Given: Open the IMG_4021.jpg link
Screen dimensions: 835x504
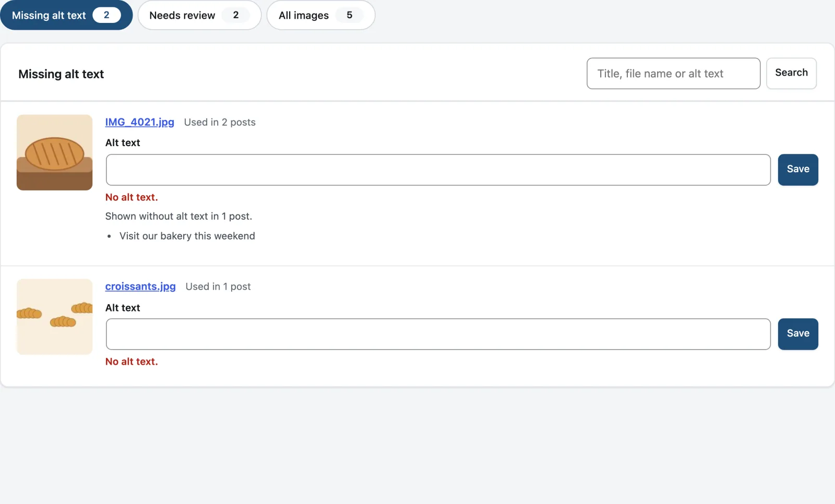Looking at the screenshot, I should point(139,122).
